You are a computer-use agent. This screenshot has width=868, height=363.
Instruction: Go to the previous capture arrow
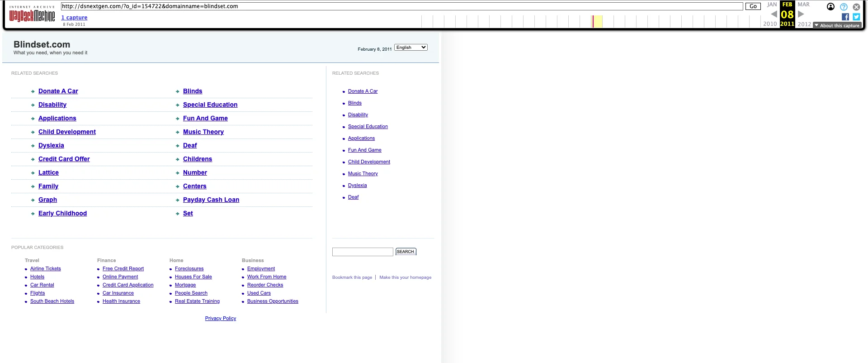774,14
